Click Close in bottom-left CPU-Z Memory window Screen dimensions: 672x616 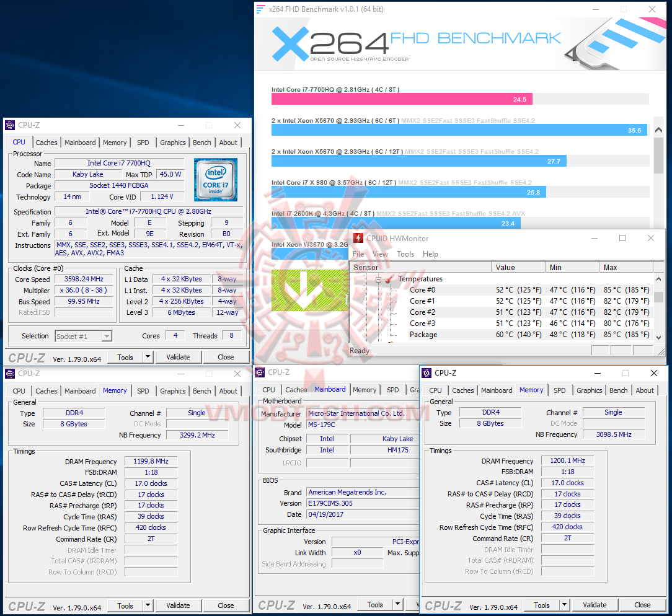click(x=226, y=605)
